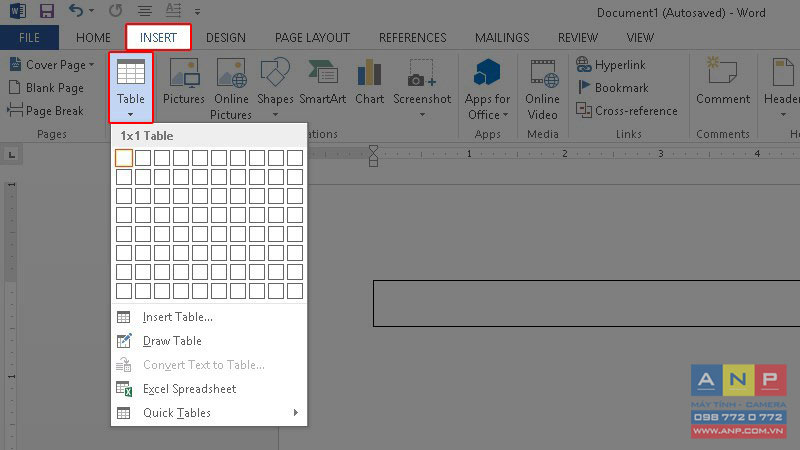Open the Customize Quick Access Toolbar dropdown
Screen dimensions: 800x450
click(197, 11)
